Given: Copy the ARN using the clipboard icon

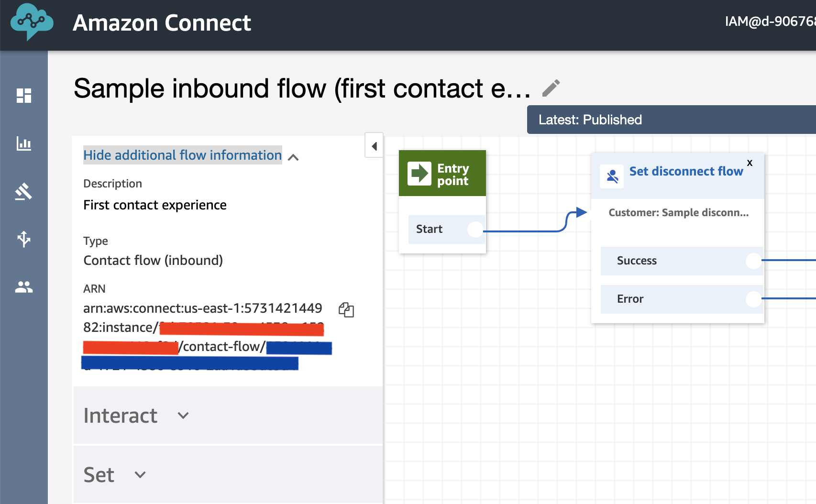Looking at the screenshot, I should [x=346, y=310].
